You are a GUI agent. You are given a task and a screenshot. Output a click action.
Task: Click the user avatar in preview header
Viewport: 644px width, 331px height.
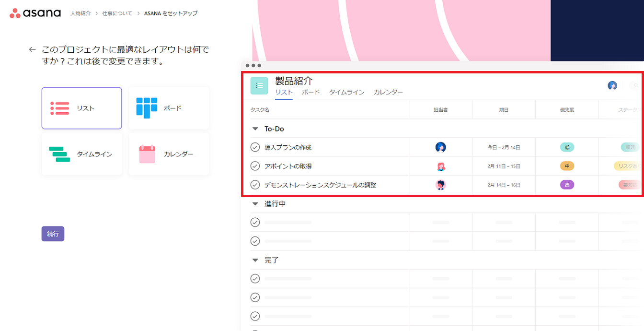click(612, 85)
